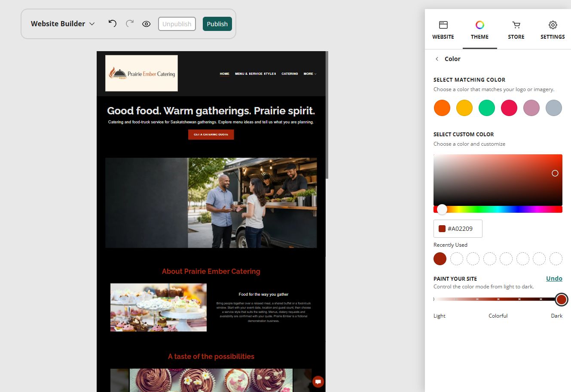Click the preview vertical scrollbar
The image size is (571, 392).
click(x=327, y=115)
